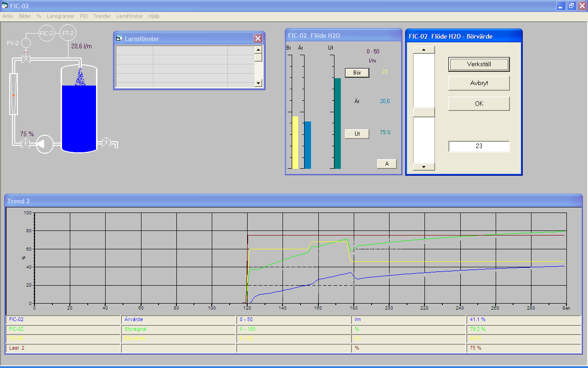
Task: Click the Trend 2 window title bar
Action: (294, 201)
